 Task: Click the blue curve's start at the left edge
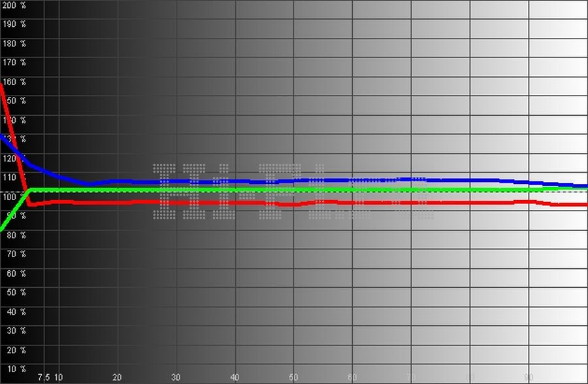(x=2, y=137)
